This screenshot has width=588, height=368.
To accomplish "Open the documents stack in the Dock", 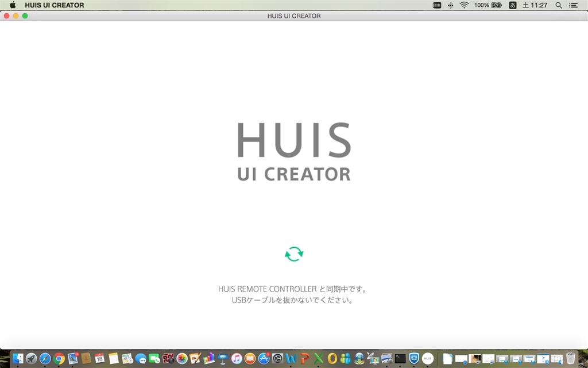I will (x=447, y=359).
